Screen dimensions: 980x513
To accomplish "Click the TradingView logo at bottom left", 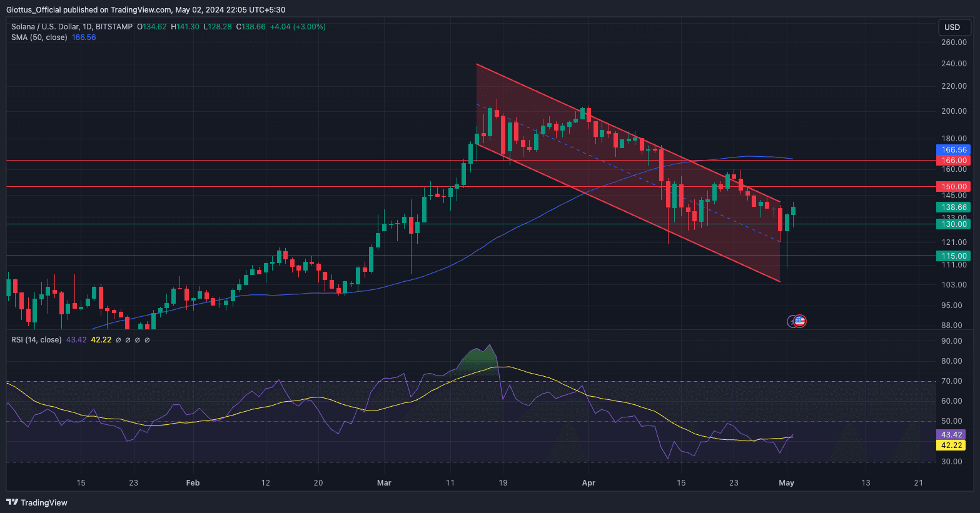I will click(37, 502).
